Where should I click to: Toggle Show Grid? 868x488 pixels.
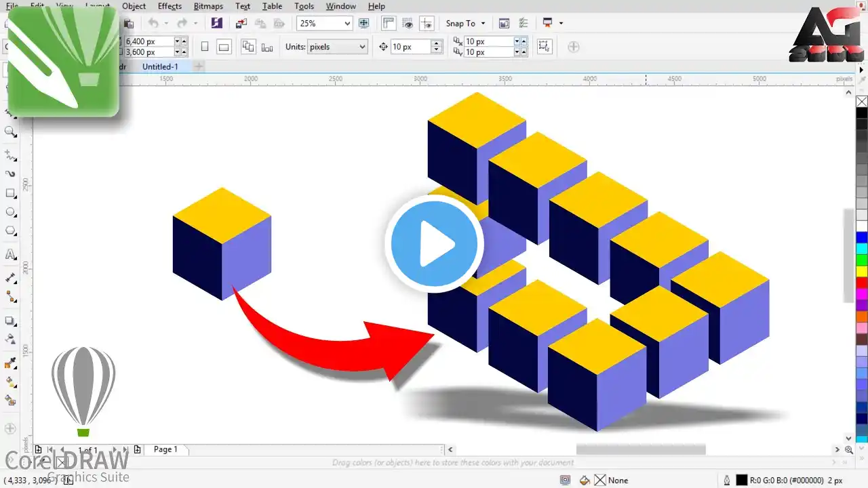coord(408,23)
